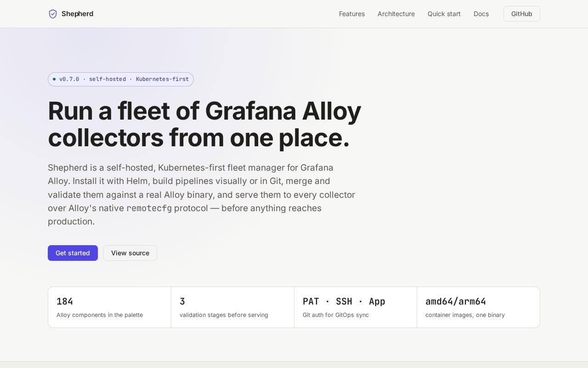Click 'container images, one binary' label

click(465, 315)
